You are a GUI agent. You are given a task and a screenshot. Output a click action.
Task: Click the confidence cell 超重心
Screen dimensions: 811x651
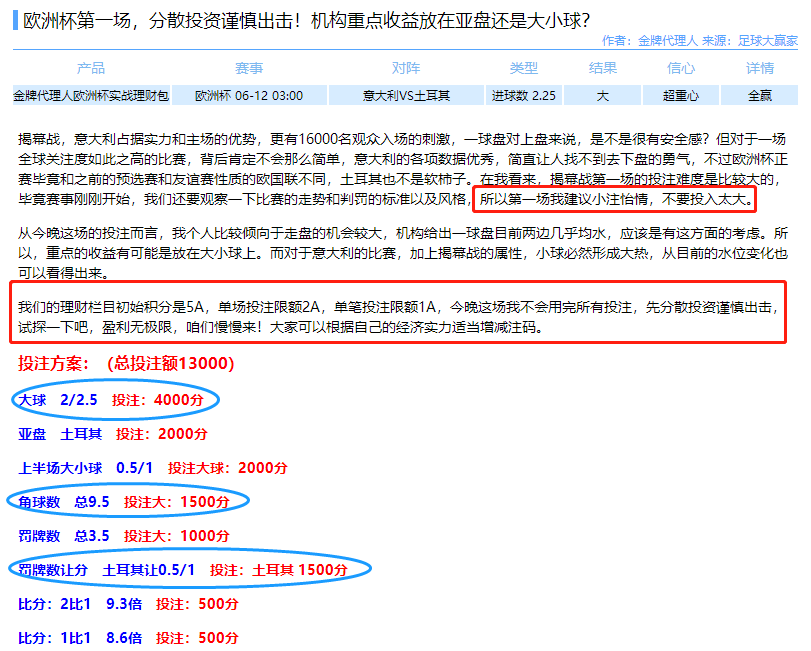click(x=681, y=96)
